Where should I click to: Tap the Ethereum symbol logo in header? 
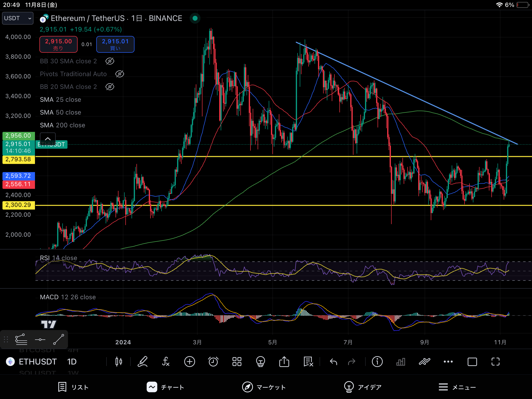(44, 18)
